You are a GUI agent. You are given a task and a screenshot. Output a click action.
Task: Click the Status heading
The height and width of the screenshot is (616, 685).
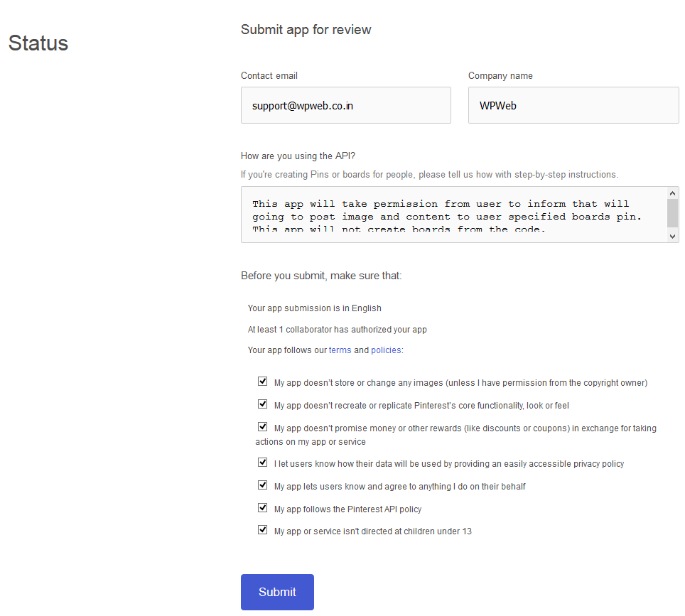click(38, 43)
